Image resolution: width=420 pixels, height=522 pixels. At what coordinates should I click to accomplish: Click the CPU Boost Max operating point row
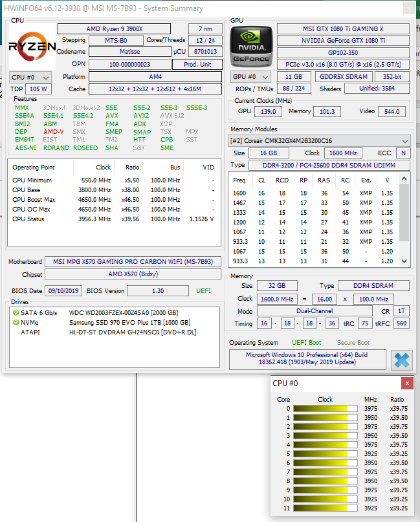[x=113, y=199]
